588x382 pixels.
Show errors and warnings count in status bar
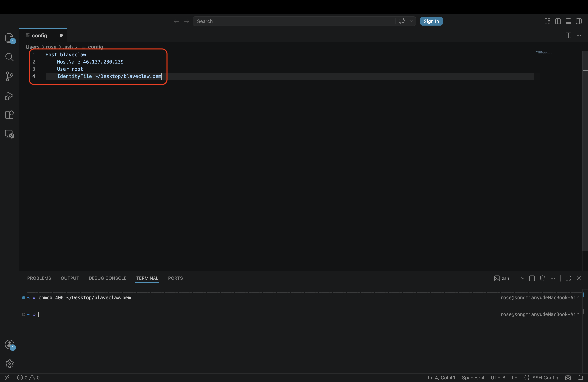click(28, 378)
